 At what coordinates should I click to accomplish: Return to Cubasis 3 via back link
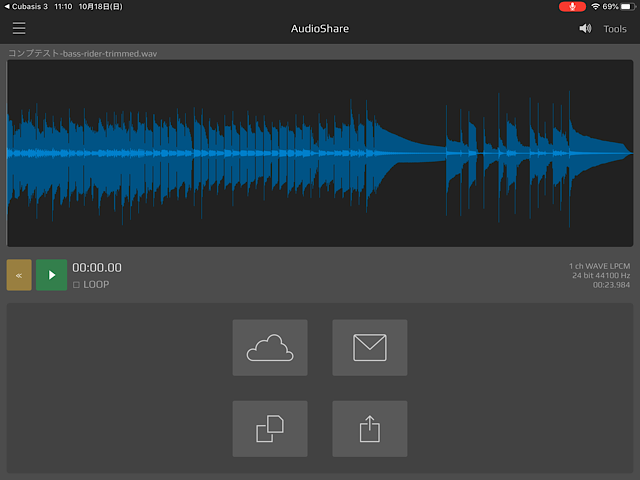[26, 7]
